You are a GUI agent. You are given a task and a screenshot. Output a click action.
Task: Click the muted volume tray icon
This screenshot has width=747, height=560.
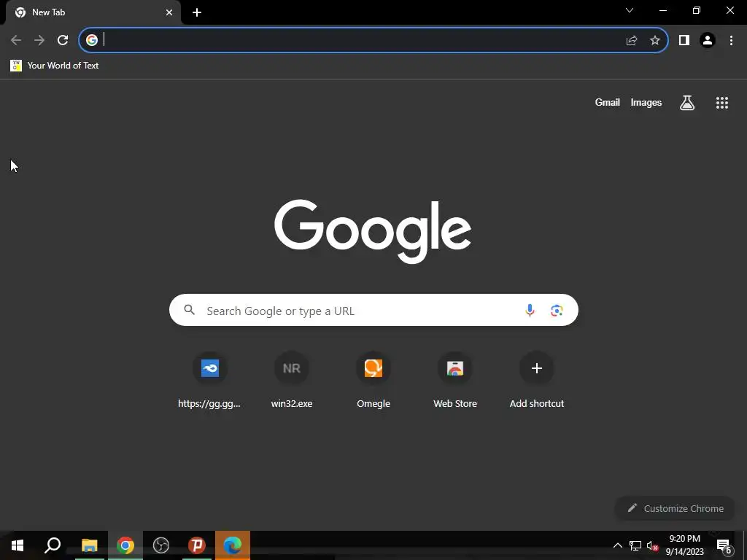point(653,545)
